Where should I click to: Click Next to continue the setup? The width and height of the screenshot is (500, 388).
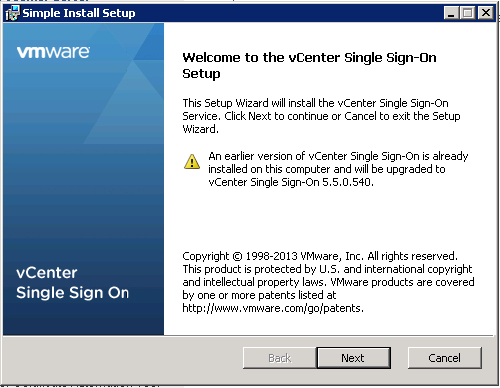353,358
